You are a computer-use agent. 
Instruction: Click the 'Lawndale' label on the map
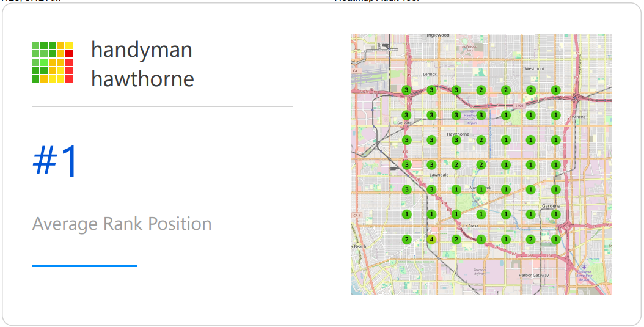(x=439, y=175)
